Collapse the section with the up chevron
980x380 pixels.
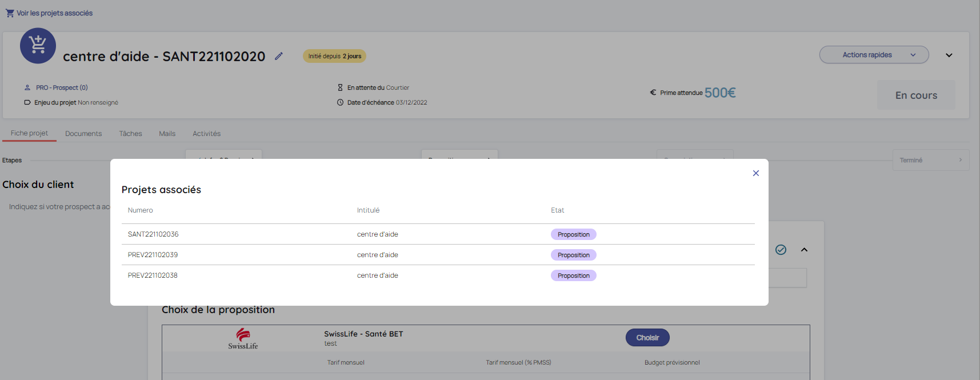(804, 250)
